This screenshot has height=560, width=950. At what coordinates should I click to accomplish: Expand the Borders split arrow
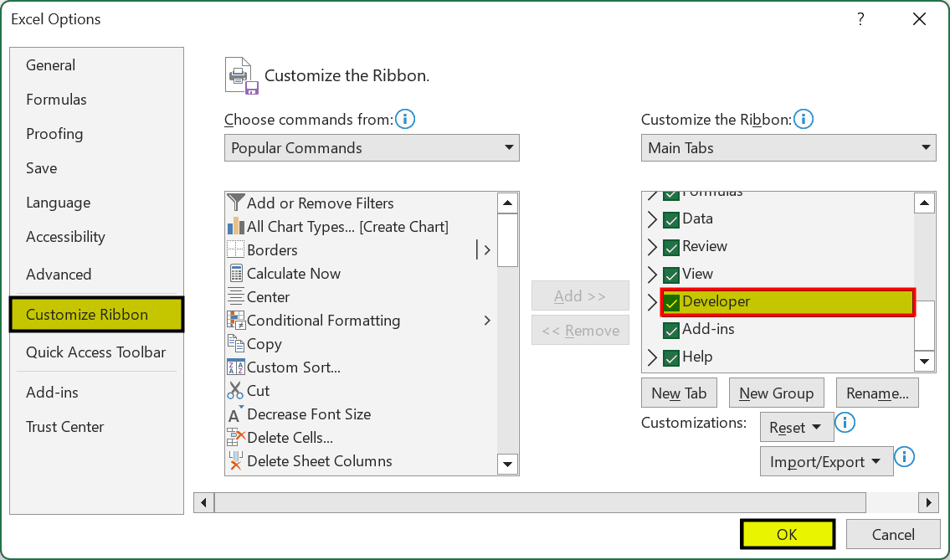pyautogui.click(x=486, y=249)
